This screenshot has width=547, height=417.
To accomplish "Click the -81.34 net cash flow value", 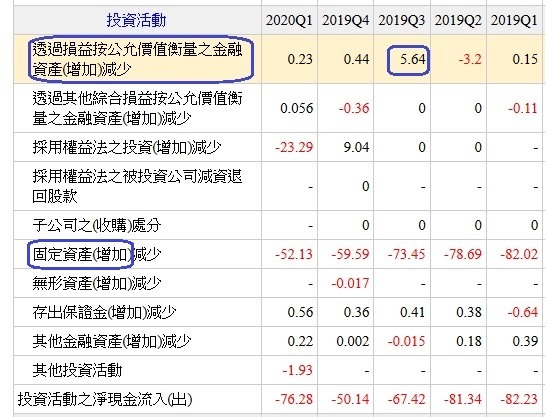I will coord(463,399).
